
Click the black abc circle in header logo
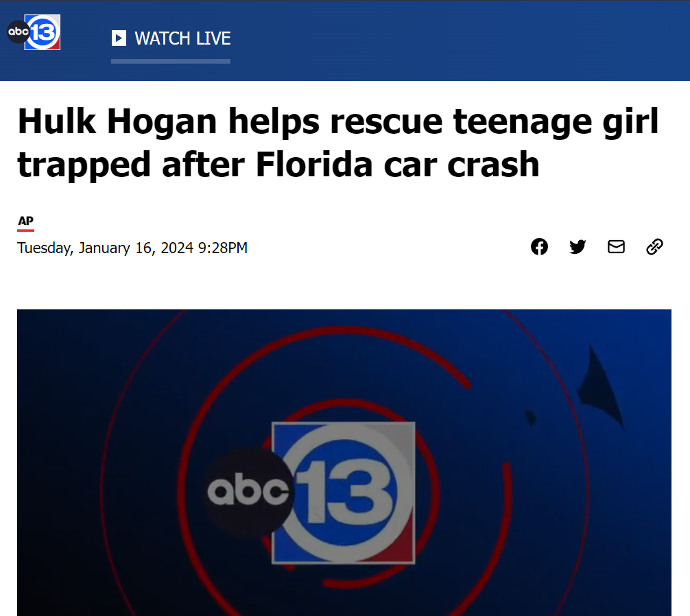coord(19,32)
